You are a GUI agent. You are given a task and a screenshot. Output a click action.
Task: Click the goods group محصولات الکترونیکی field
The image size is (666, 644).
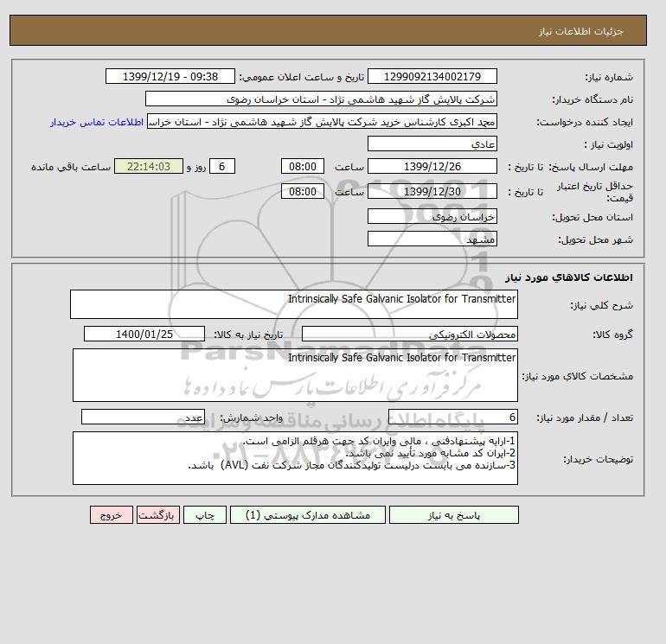click(409, 334)
